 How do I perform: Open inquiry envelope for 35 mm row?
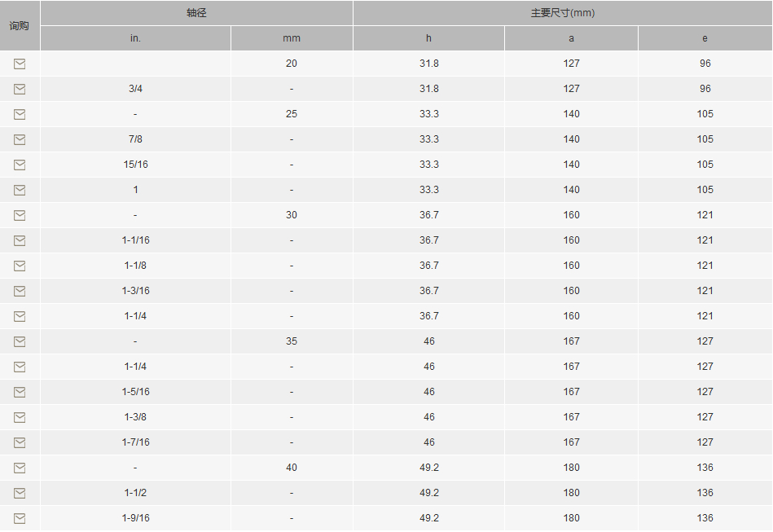tap(20, 341)
